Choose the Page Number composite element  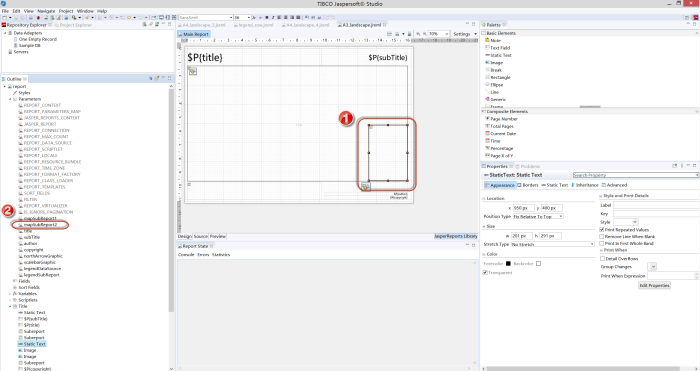tap(501, 119)
